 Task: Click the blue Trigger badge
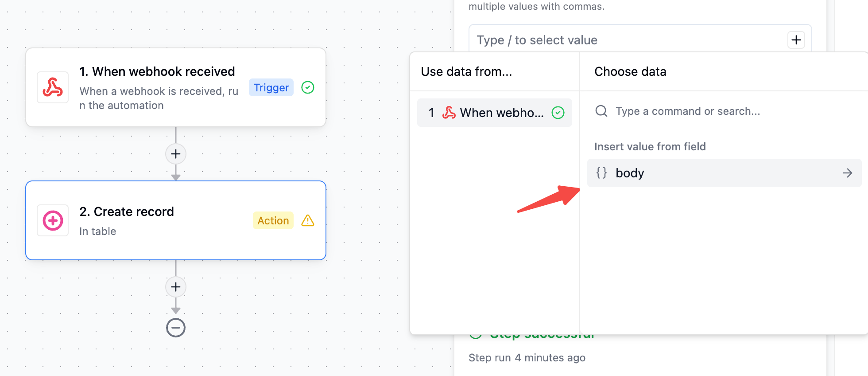271,87
